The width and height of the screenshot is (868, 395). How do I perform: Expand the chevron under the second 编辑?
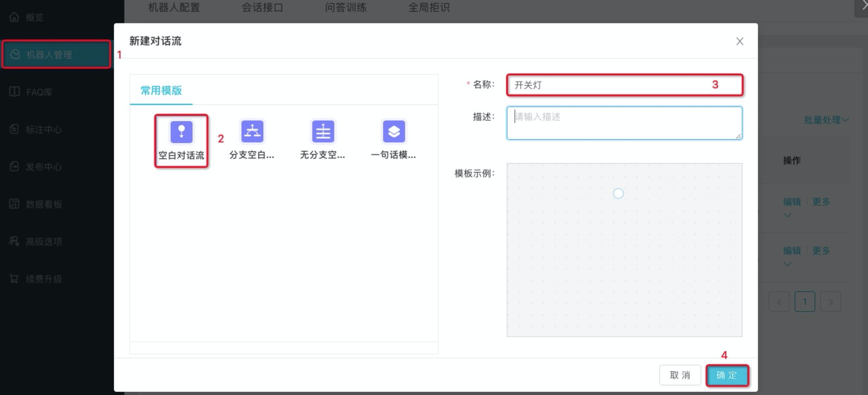787,264
